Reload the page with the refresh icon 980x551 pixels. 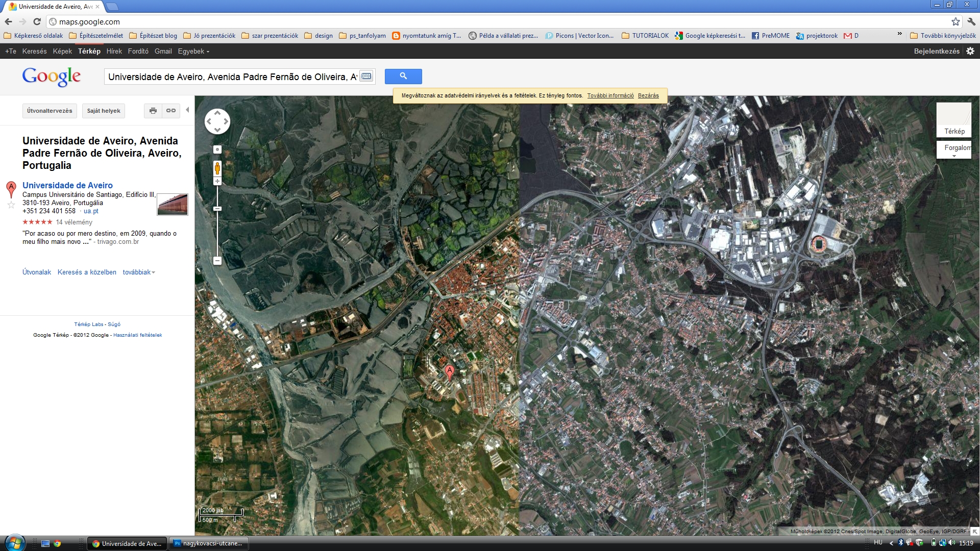click(37, 21)
